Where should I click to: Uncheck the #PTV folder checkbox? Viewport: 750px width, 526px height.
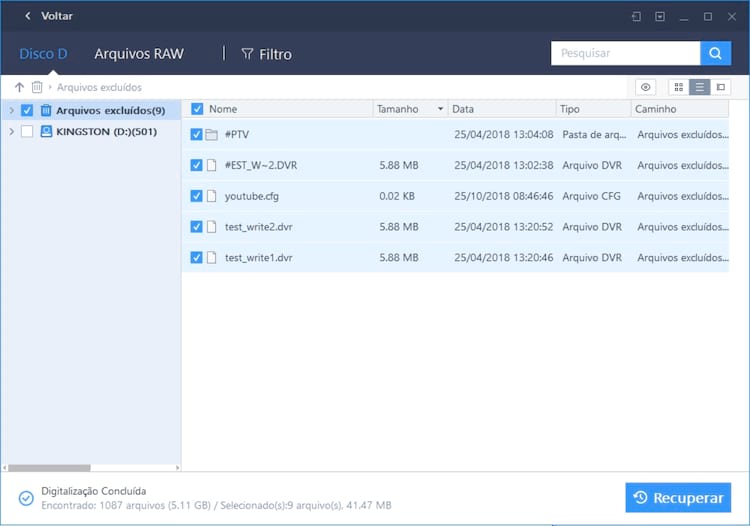coord(196,134)
